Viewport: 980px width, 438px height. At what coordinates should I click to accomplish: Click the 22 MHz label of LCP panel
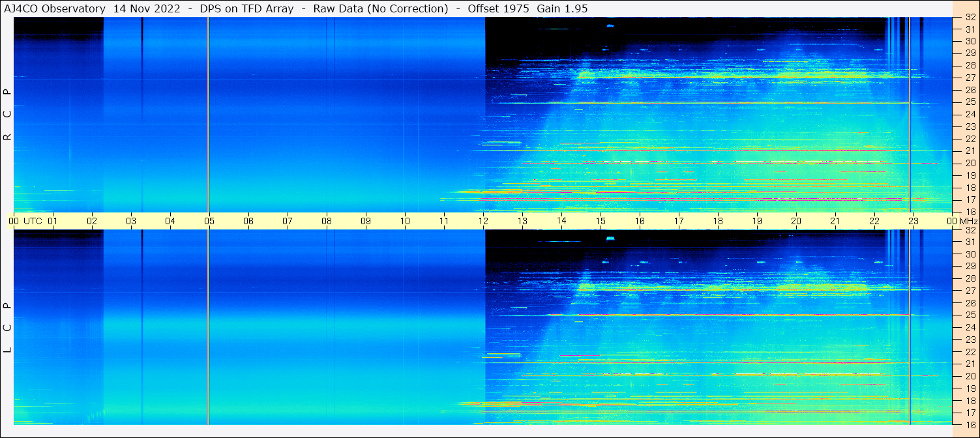(x=970, y=352)
